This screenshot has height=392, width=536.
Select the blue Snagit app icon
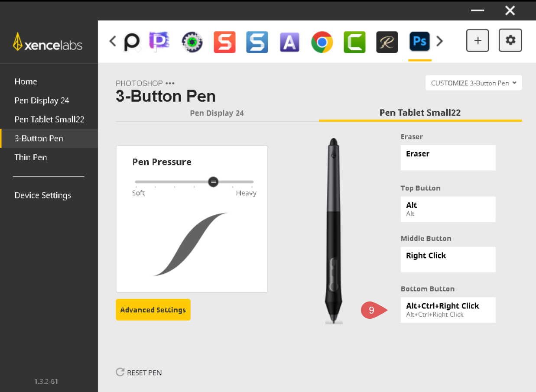(x=257, y=42)
